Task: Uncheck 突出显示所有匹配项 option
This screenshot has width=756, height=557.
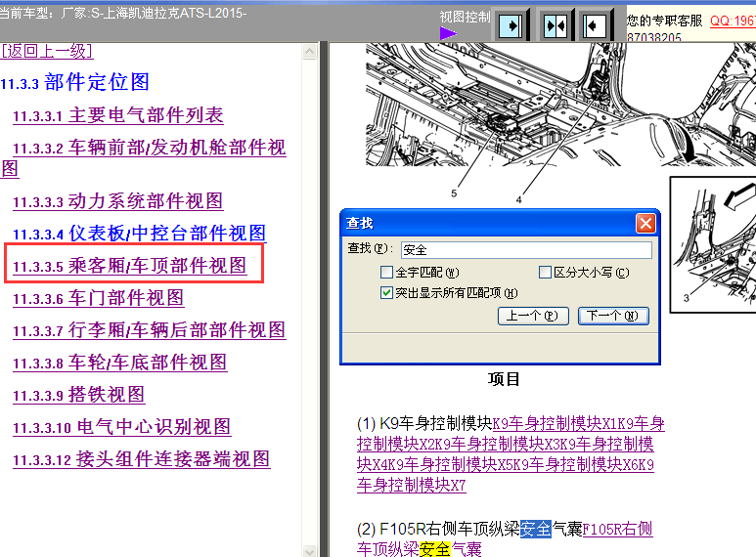Action: (x=386, y=292)
